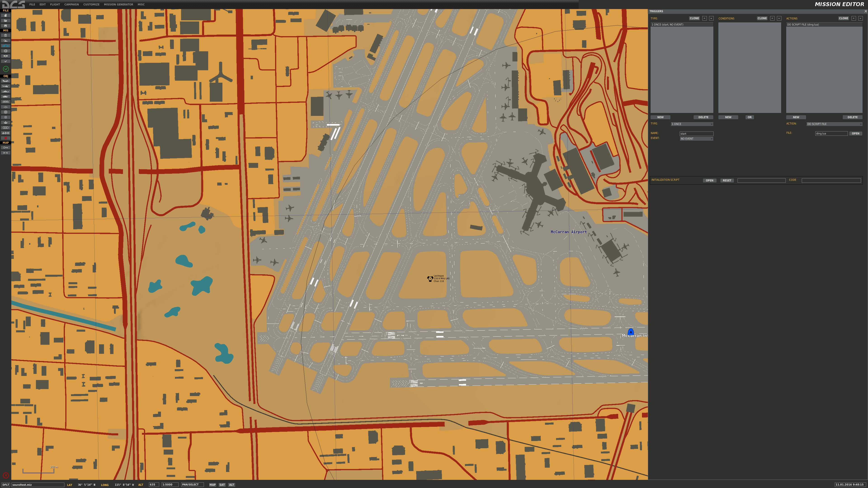Move condition up in CONDITIONS list
Screen dimensions: 868x488
[x=772, y=18]
